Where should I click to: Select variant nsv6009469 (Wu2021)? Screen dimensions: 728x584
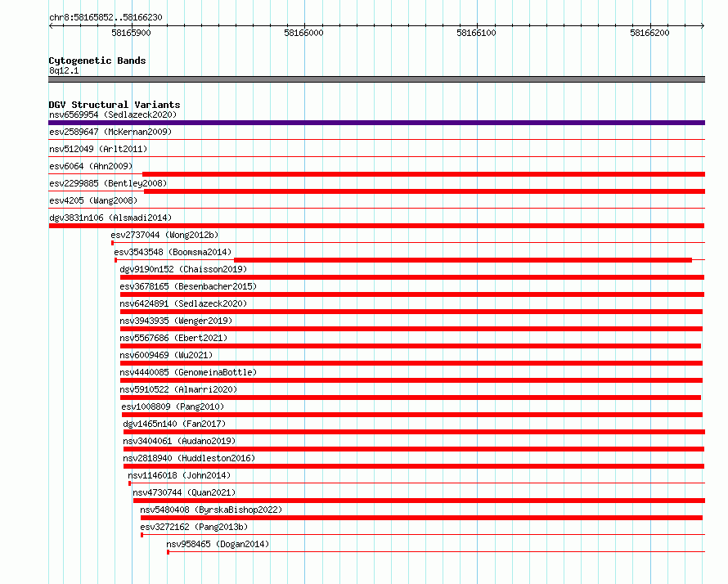[166, 355]
